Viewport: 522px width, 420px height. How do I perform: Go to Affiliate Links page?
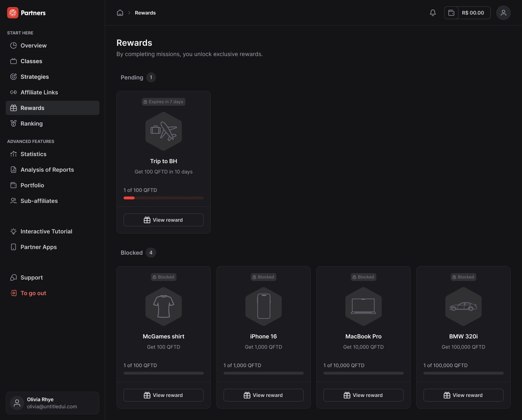click(x=39, y=92)
